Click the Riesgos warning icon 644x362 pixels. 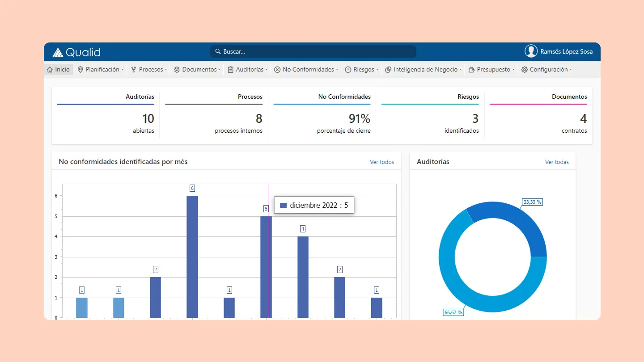[x=348, y=70]
